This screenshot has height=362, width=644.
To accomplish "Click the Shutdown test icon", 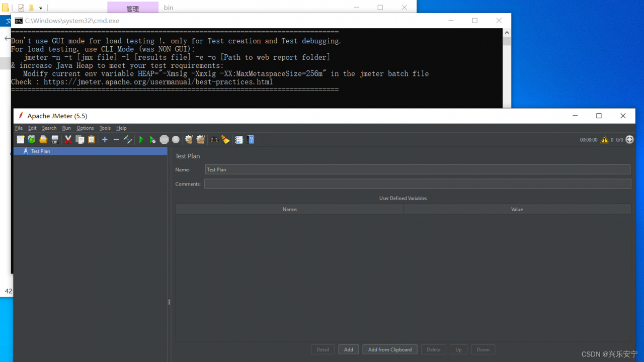I will click(176, 140).
